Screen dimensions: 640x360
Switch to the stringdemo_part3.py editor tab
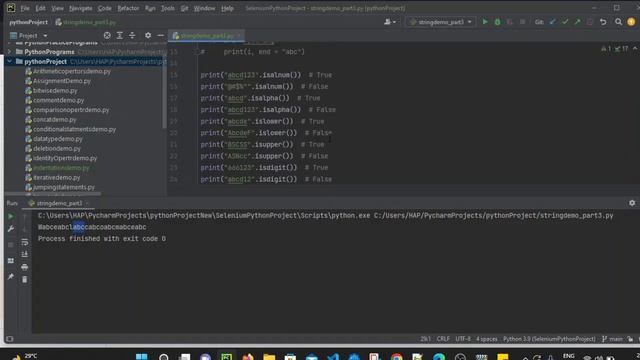tap(207, 36)
